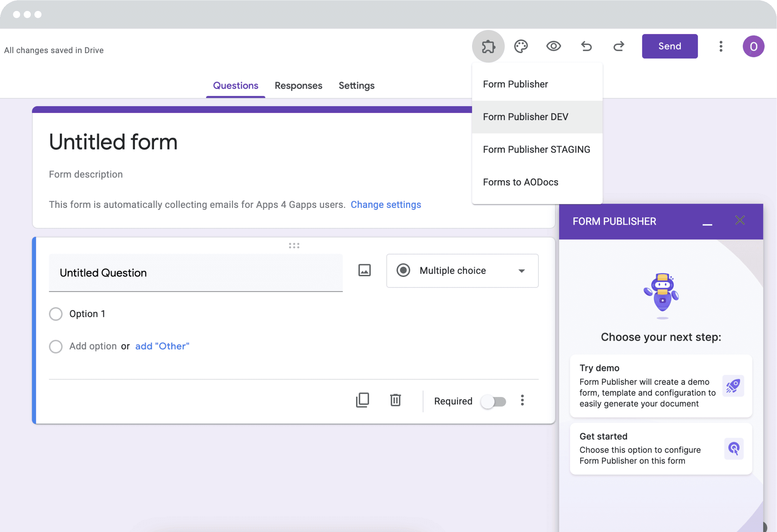Toggle the Required switch
The height and width of the screenshot is (532, 777).
[493, 401]
